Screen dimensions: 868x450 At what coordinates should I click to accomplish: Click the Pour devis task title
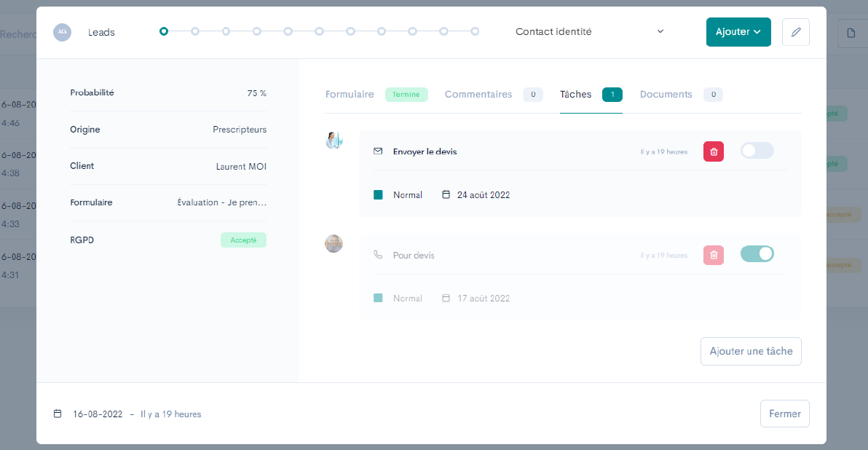414,255
